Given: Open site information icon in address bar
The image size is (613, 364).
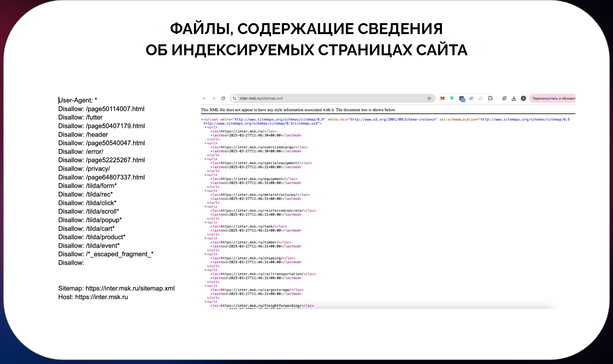Looking at the screenshot, I should click(x=235, y=98).
